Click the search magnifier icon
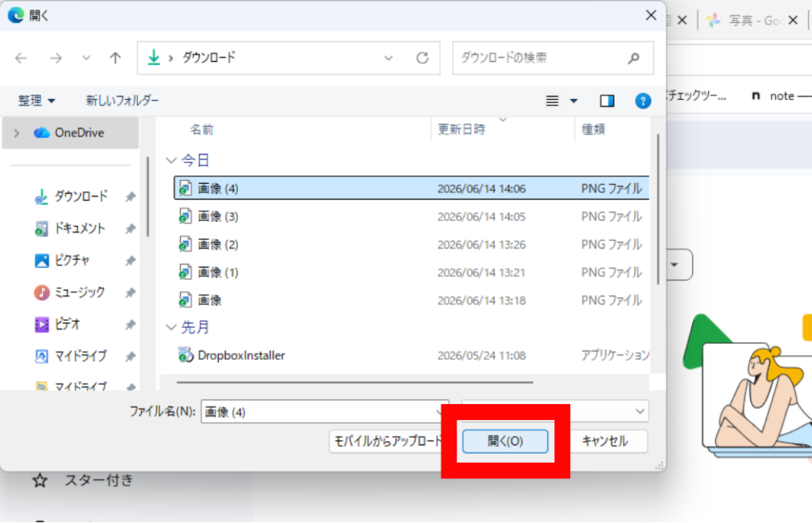 634,59
